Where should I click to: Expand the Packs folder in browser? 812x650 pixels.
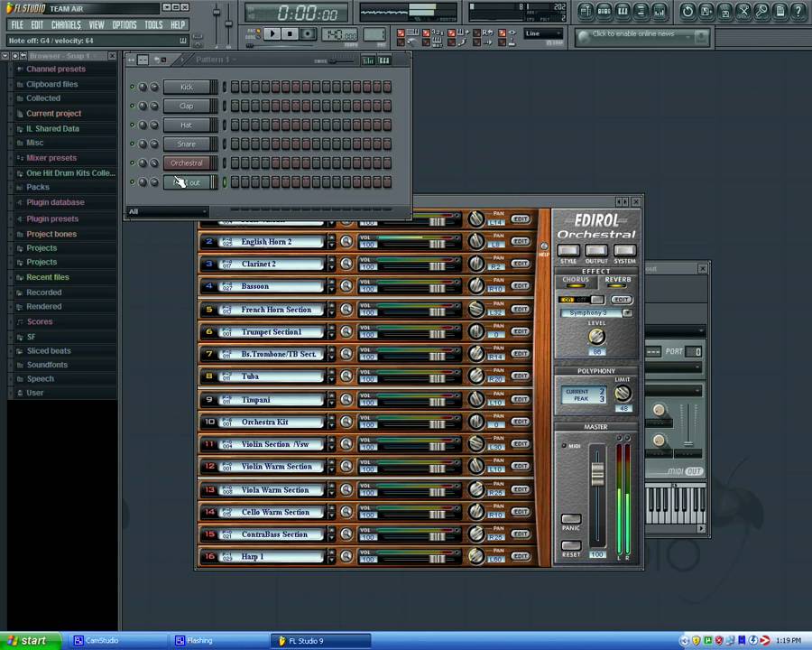(38, 187)
